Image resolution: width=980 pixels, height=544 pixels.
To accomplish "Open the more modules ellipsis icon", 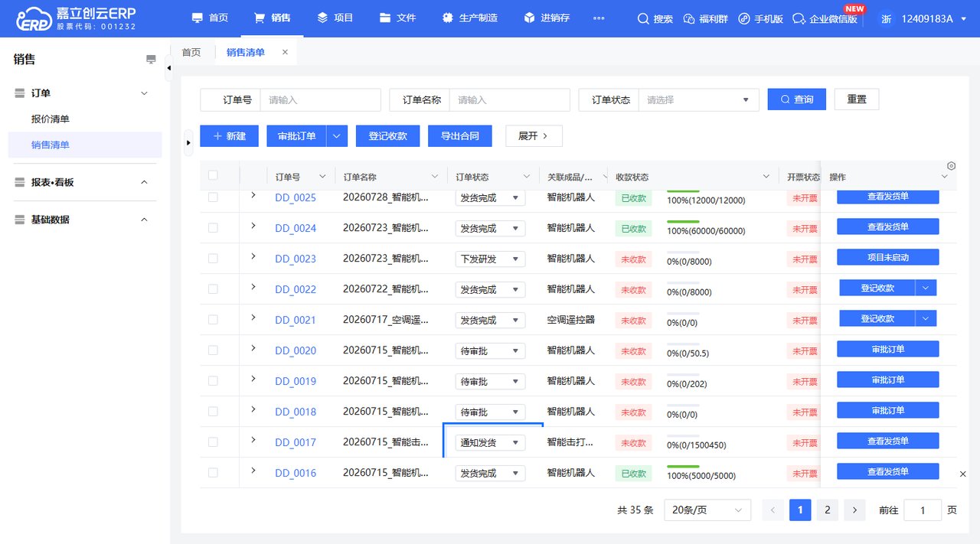I will point(599,18).
